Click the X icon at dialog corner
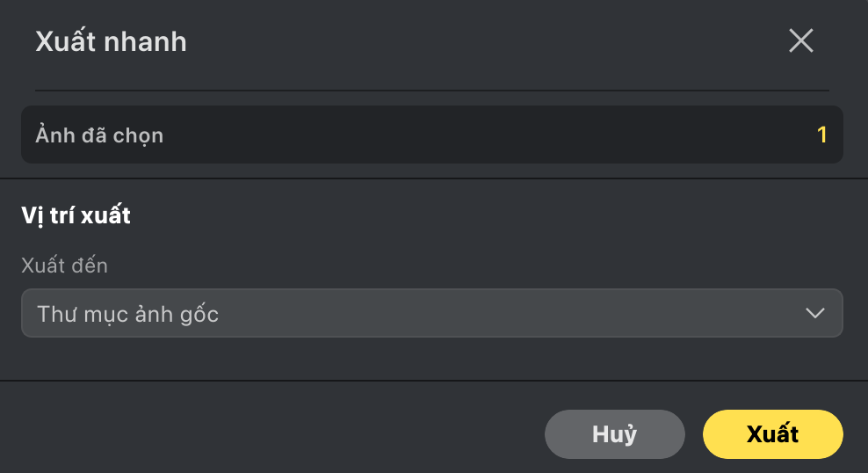Viewport: 868px width, 473px height. [x=800, y=40]
